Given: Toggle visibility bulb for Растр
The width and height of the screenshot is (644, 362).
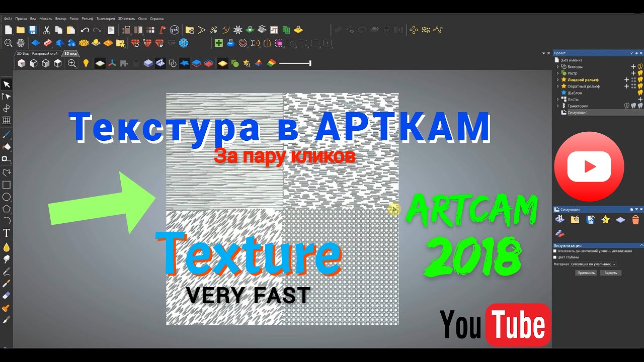Looking at the screenshot, I should [640, 73].
